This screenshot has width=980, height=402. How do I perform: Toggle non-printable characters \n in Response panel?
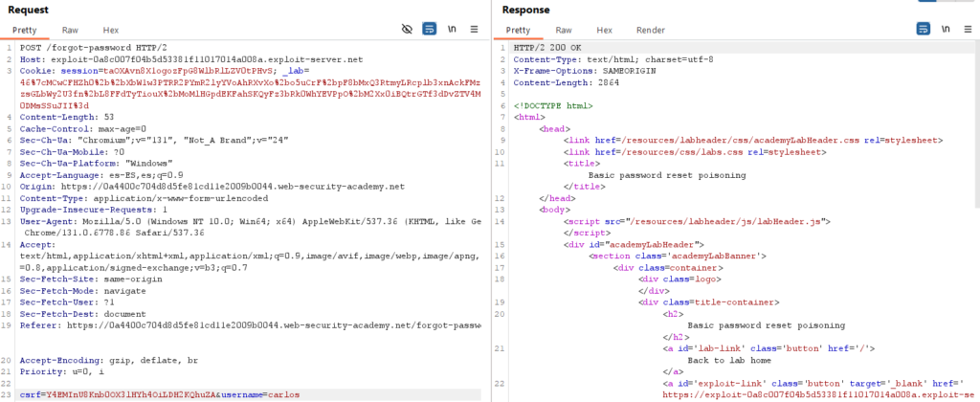coord(946,29)
